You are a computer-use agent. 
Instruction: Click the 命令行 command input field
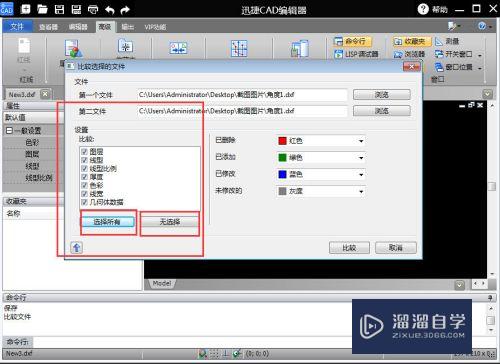[x=192, y=342]
